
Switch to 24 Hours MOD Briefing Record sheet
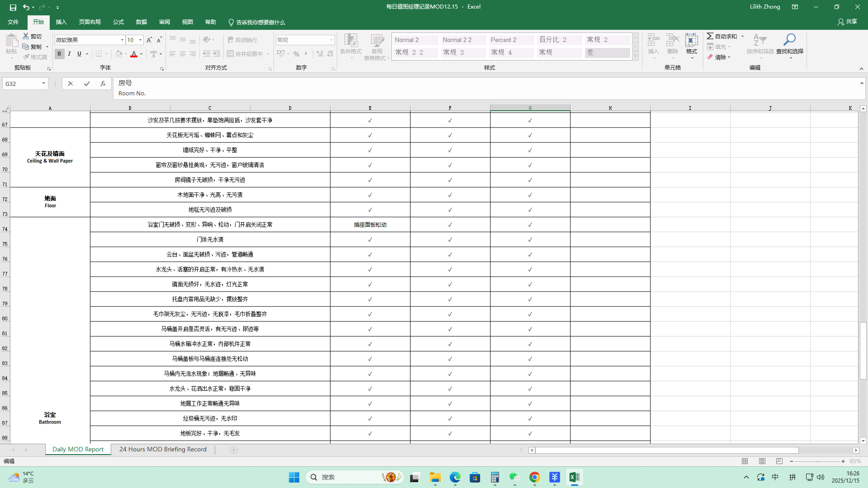(163, 449)
